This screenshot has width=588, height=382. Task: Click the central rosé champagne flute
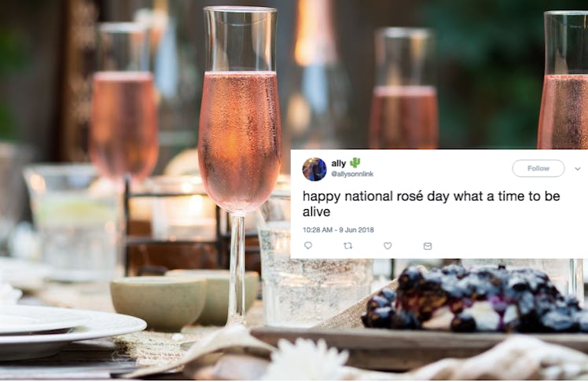point(239,165)
